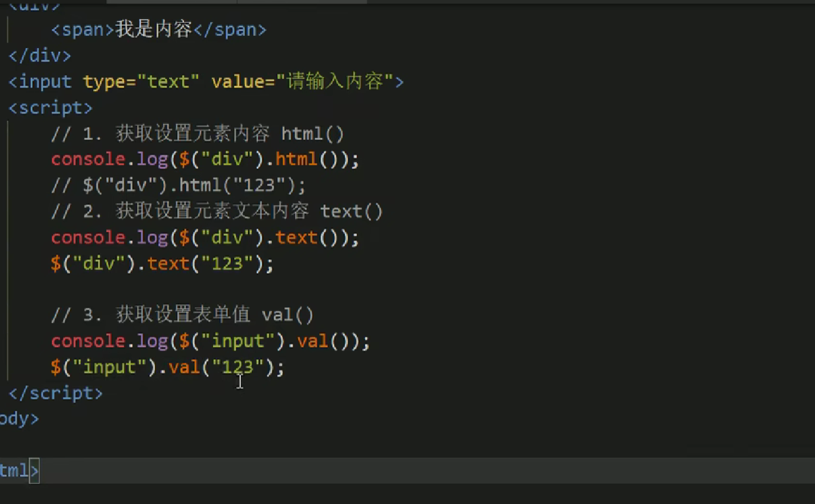Screen dimensions: 815x504
Task: Click console in the .html() log line
Action: [88, 159]
